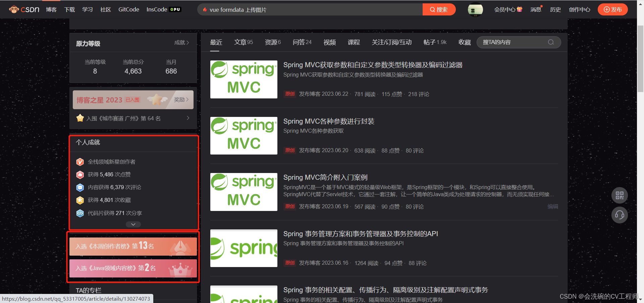This screenshot has height=303, width=644.
Task: Open 消息 notifications link
Action: tap(536, 9)
